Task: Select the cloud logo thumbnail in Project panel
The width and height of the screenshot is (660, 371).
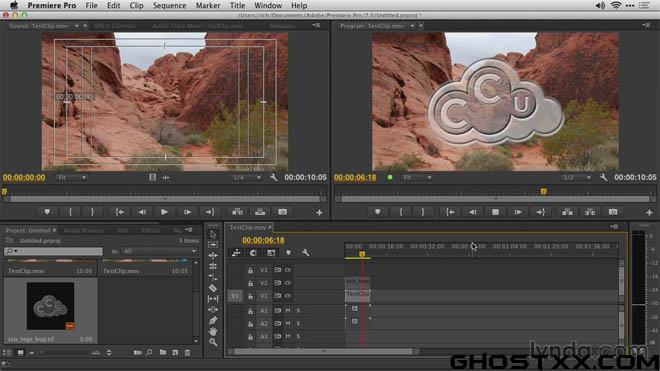Action: [x=51, y=306]
